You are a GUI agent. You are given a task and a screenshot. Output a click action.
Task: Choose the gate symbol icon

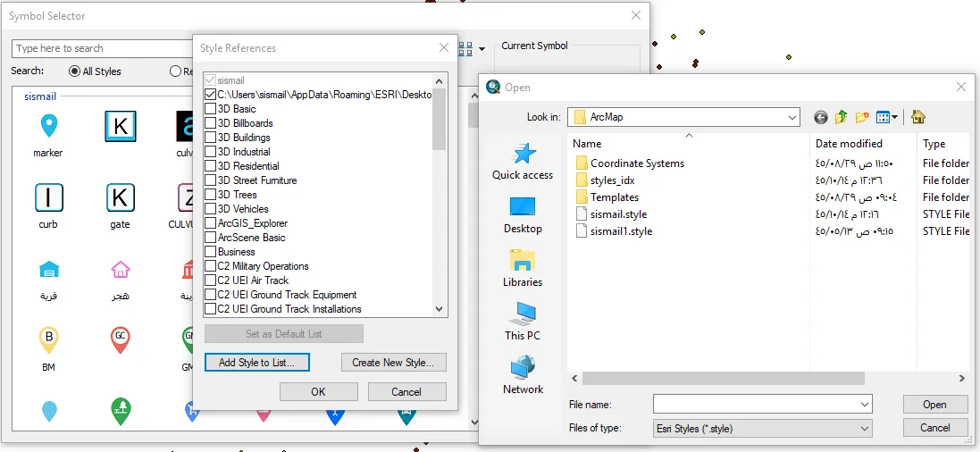[120, 197]
